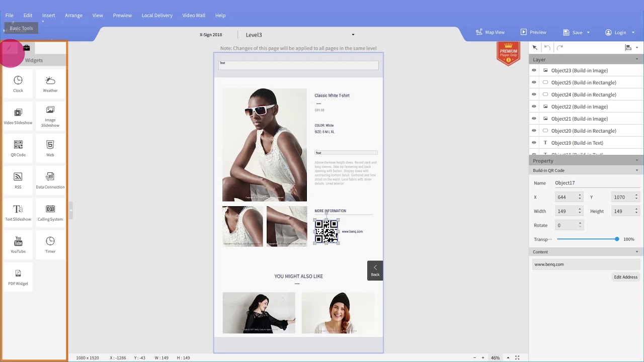
Task: Open the Video Wall menu
Action: [194, 15]
